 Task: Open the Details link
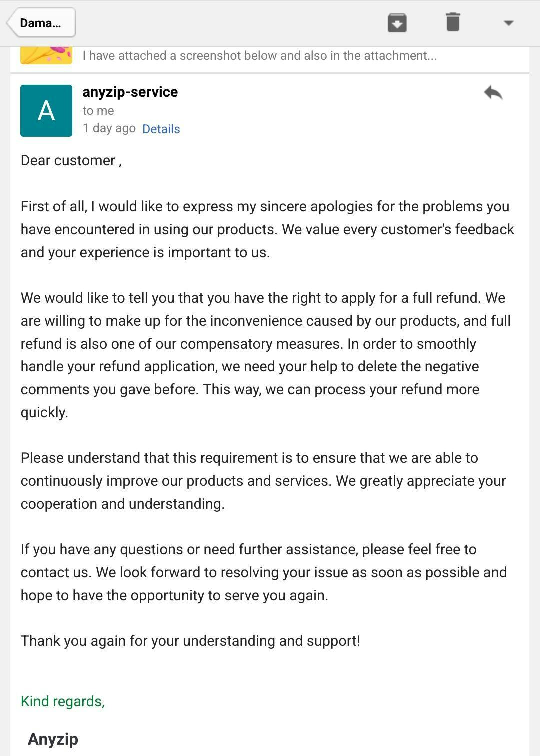161,129
